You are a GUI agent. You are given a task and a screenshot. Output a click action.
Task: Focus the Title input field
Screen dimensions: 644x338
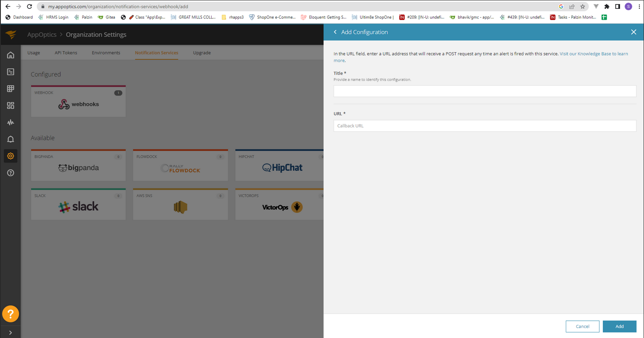[485, 91]
